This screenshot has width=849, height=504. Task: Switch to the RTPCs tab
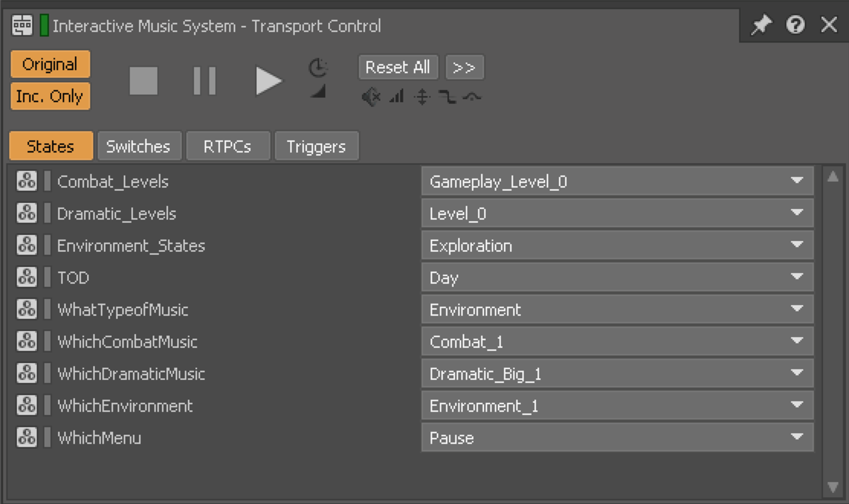(x=228, y=146)
